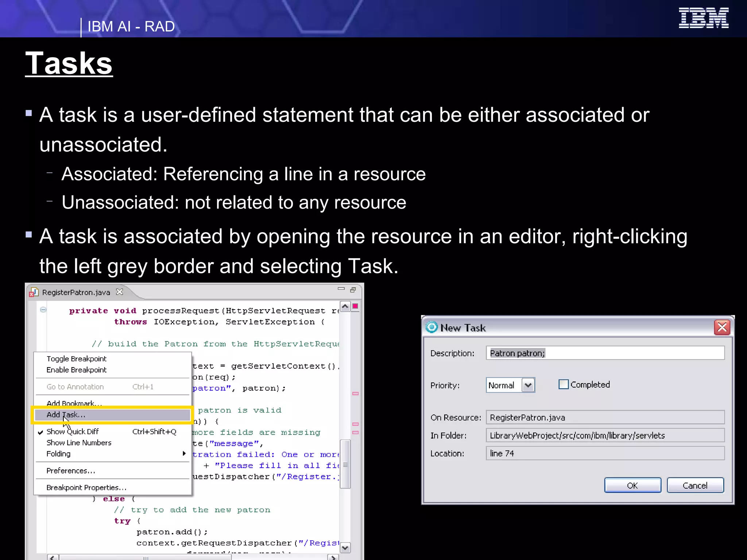Click the topmost pink overview ruler marker

[x=355, y=394]
